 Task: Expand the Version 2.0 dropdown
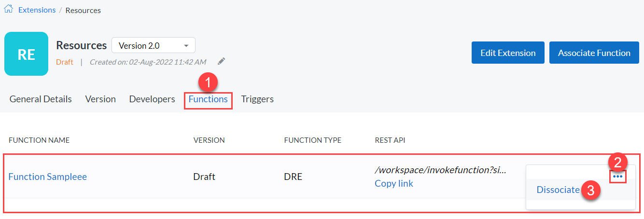click(153, 46)
